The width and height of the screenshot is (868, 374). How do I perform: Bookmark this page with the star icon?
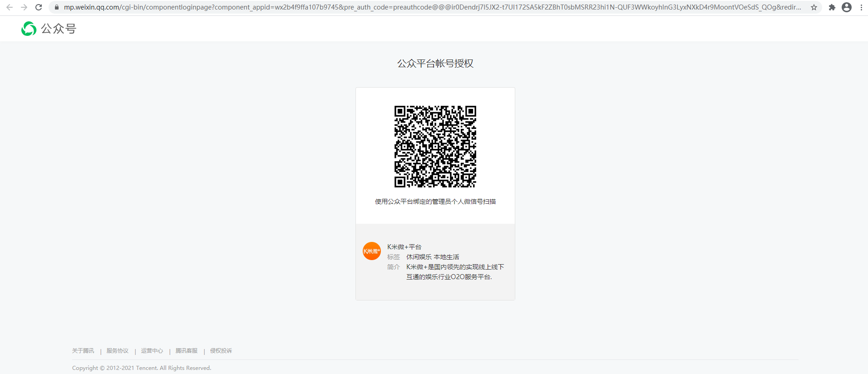pyautogui.click(x=814, y=7)
